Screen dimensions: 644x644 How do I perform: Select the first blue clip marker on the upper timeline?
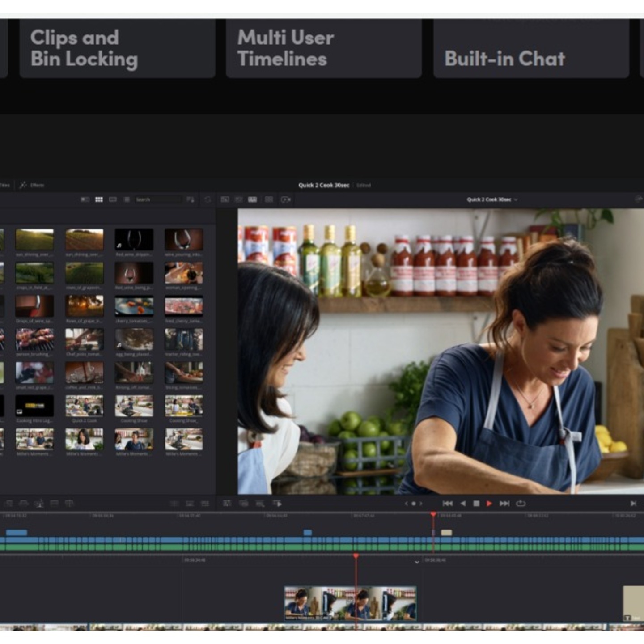(x=17, y=533)
